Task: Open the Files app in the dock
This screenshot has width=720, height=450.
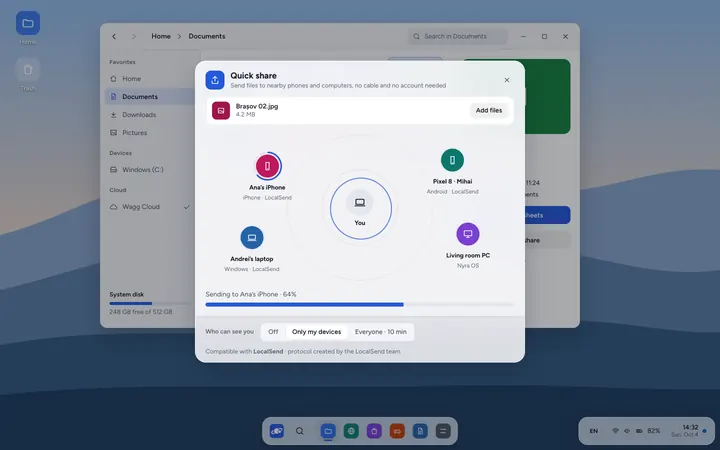Action: coord(328,431)
